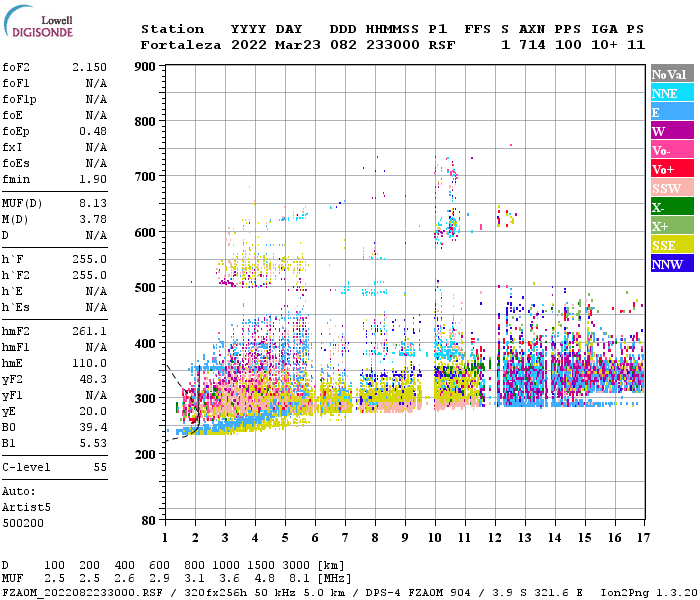The width and height of the screenshot is (700, 600).
Task: Select the Vo- pink legend swatch
Action: (x=672, y=150)
